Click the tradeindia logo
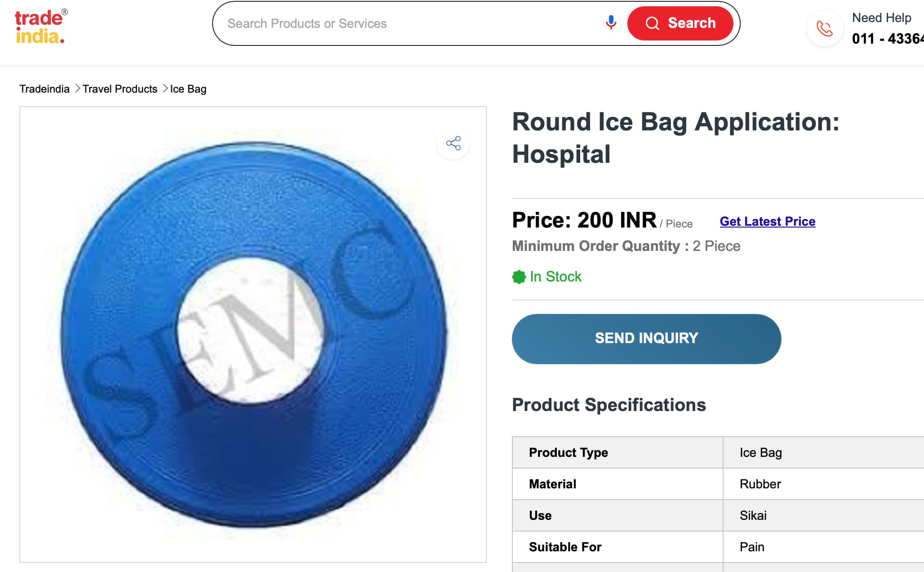The width and height of the screenshot is (924, 572). click(x=41, y=27)
